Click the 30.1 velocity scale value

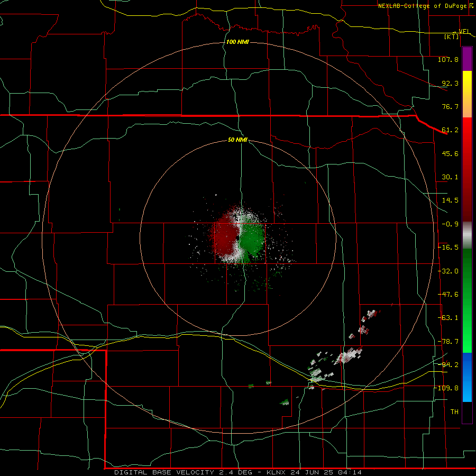(x=450, y=177)
